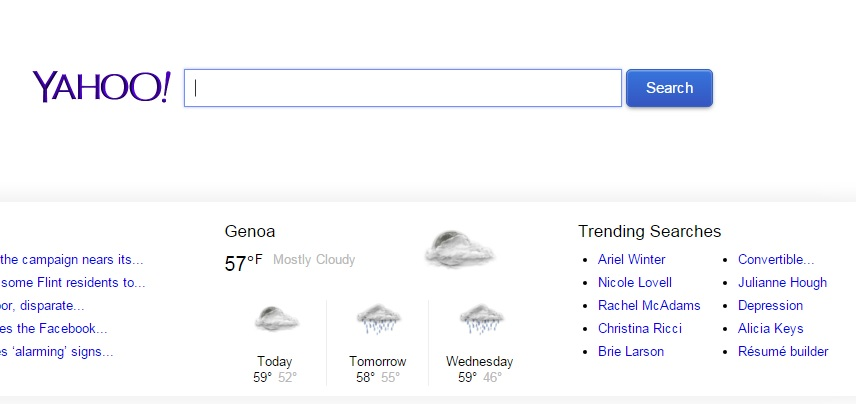Open the Convertible trending search link
856x404 pixels.
(775, 259)
